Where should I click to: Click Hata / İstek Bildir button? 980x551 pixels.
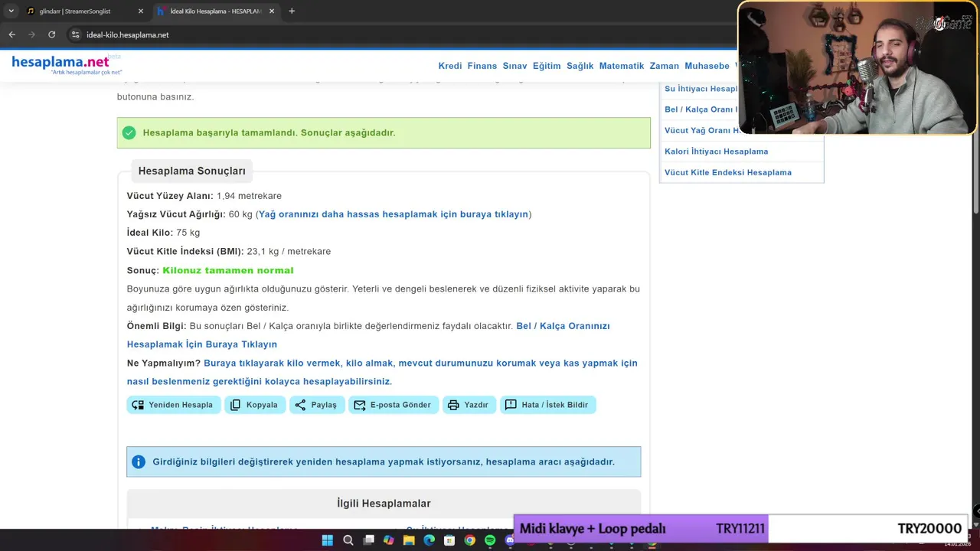pyautogui.click(x=547, y=405)
